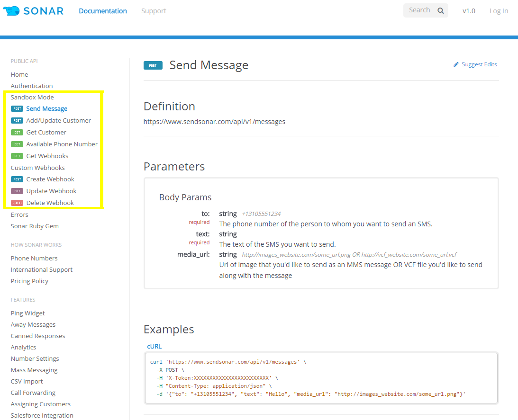Open the Support tab
This screenshot has width=518, height=420.
tap(154, 11)
